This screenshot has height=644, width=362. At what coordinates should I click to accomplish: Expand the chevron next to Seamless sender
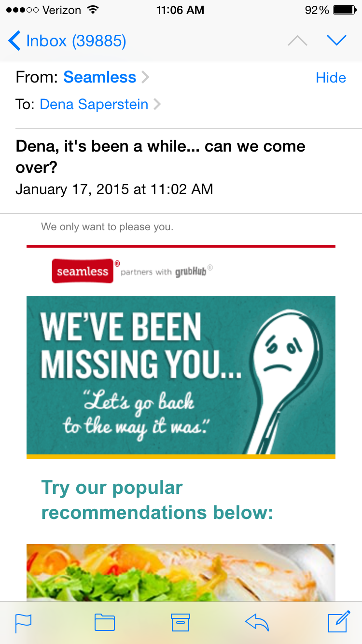coord(145,77)
